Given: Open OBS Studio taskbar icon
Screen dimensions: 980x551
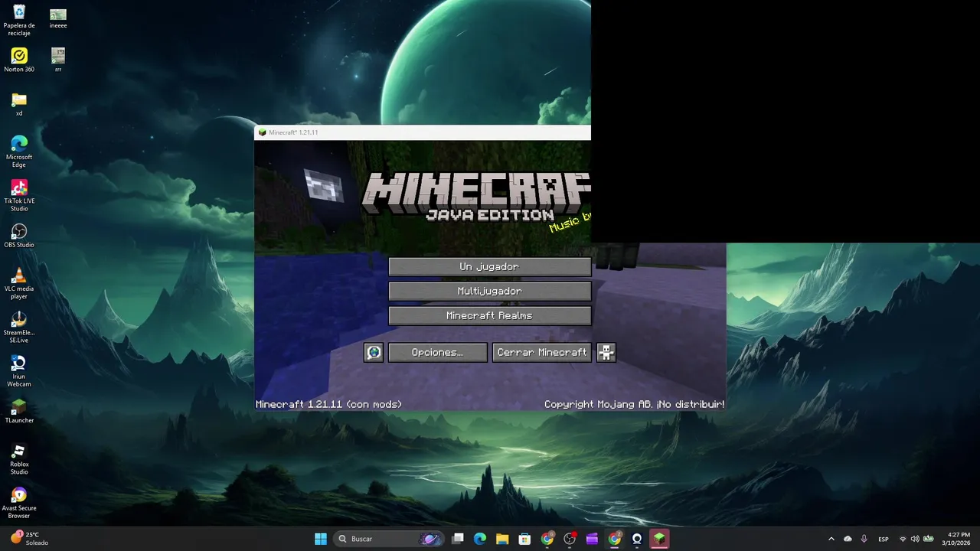Looking at the screenshot, I should [x=570, y=539].
